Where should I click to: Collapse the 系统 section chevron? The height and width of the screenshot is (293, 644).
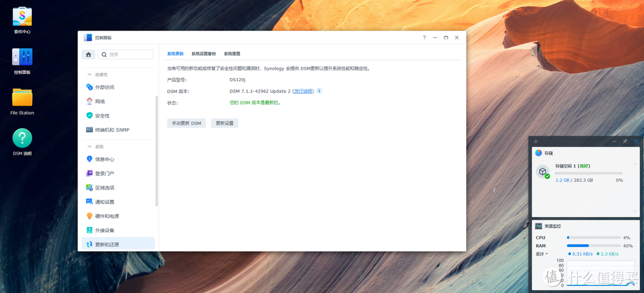coord(89,146)
